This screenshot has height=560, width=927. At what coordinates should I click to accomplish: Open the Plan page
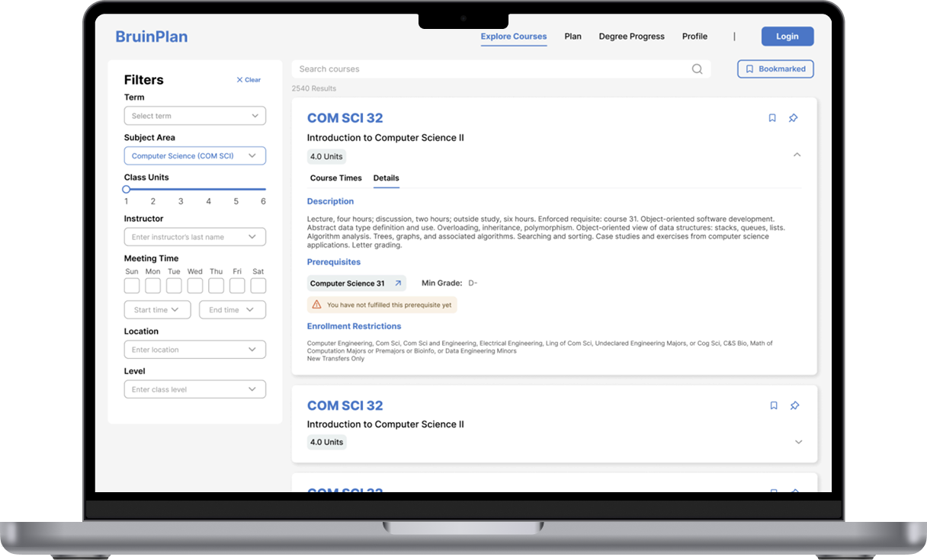573,37
